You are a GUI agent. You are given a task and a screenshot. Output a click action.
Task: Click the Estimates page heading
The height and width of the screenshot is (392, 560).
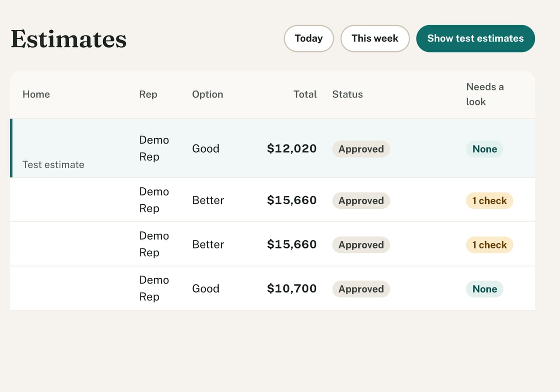coord(69,38)
